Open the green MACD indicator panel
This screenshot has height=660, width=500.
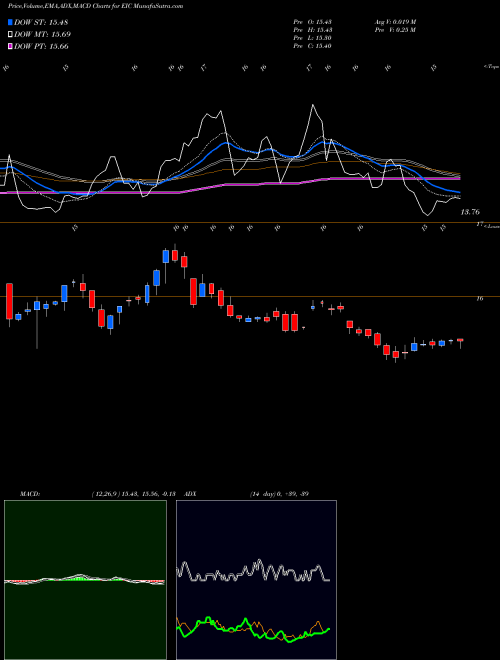pyautogui.click(x=85, y=580)
